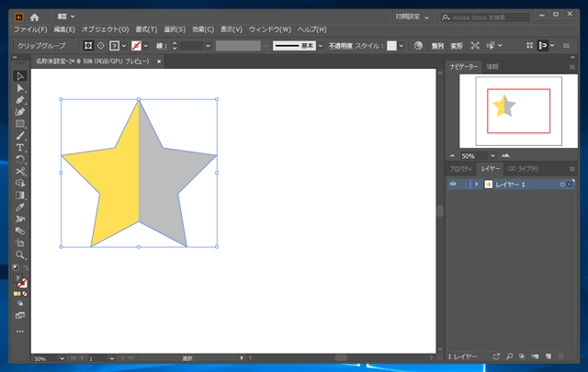Click the stroke box with a red slash
Screen dimensions: 588x372
point(23,284)
